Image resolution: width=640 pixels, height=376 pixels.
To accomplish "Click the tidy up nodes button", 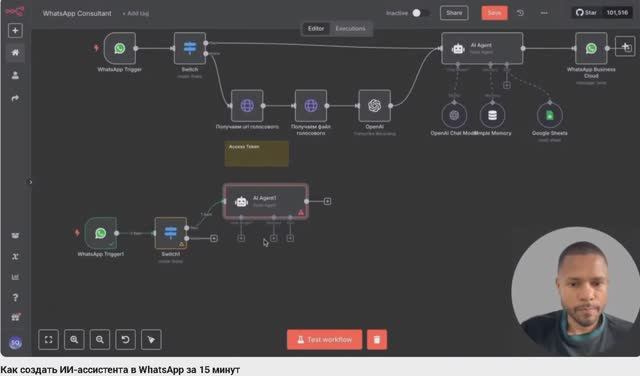I will point(151,340).
